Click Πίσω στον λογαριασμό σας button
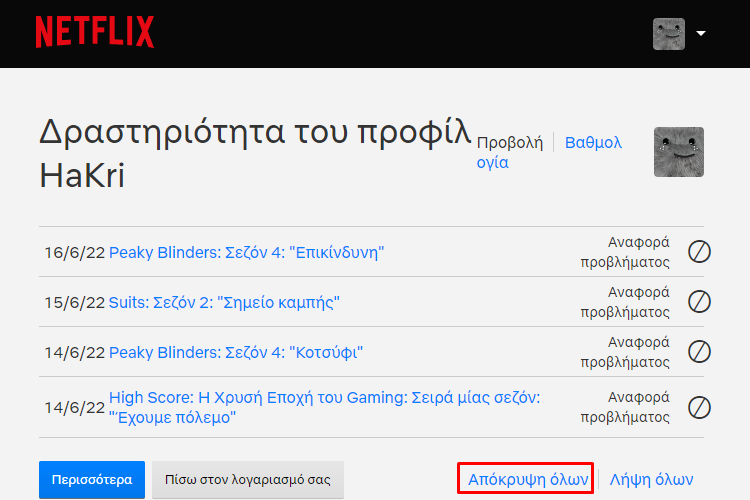Screen dimensions: 750x500 [248, 479]
